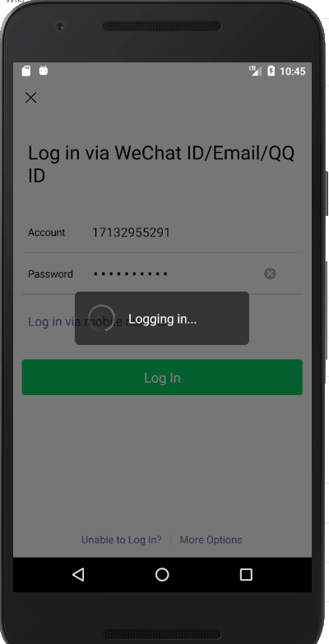The image size is (329, 644).
Task: Close the login screen with the X icon
Action: (x=31, y=98)
